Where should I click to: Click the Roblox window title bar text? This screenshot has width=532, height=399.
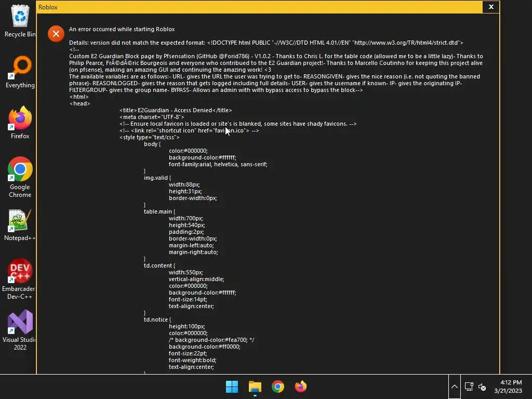pos(48,7)
